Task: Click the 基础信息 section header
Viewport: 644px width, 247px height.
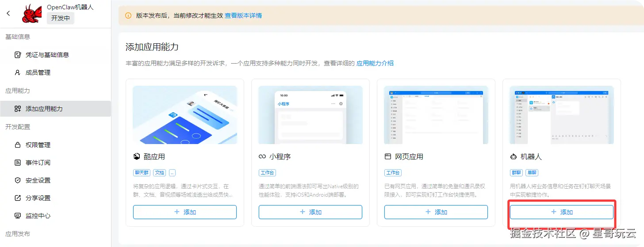Action: coord(18,37)
